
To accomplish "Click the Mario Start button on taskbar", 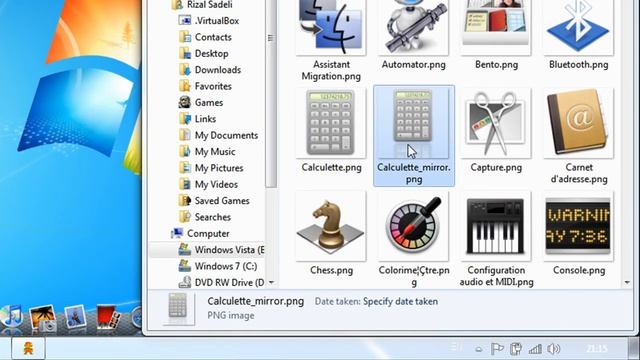I will [28, 349].
